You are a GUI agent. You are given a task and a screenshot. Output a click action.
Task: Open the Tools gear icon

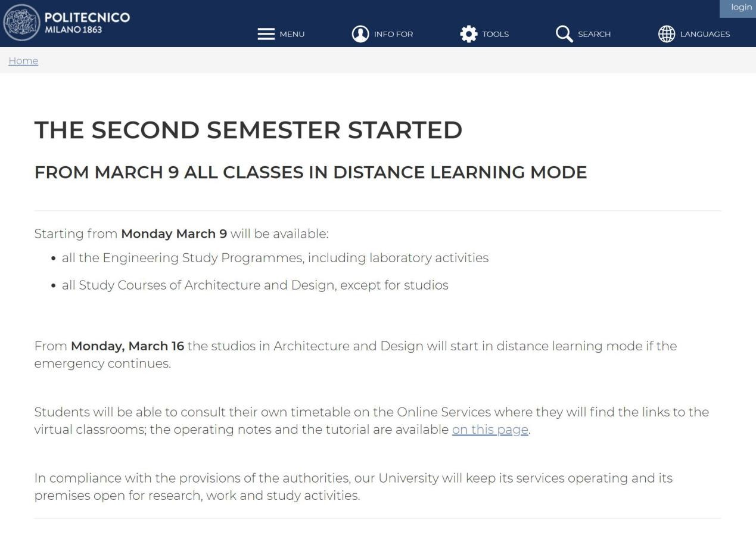pyautogui.click(x=469, y=34)
